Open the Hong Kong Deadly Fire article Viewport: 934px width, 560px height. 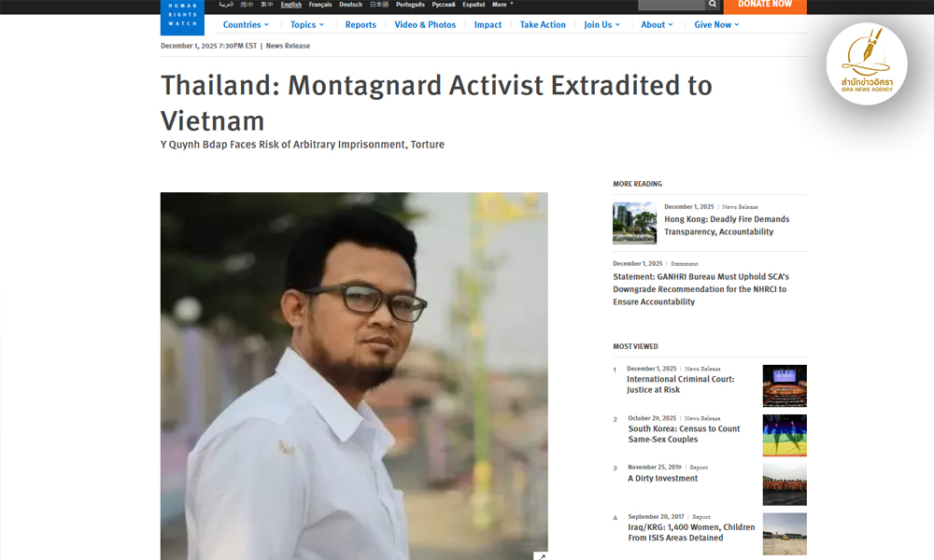point(727,226)
